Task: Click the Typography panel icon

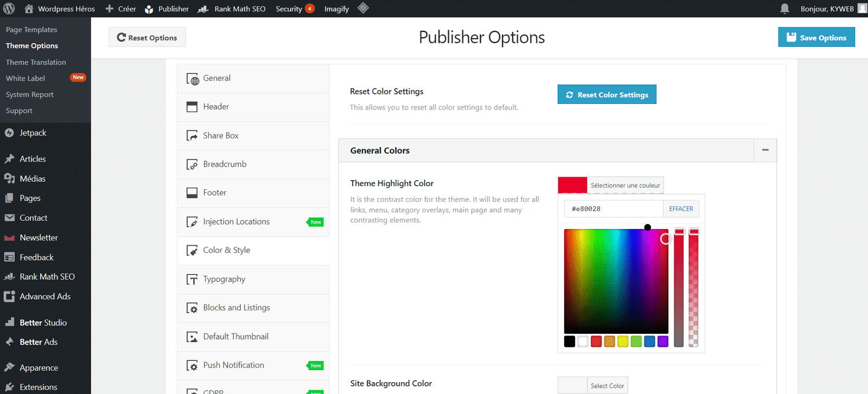Action: [192, 279]
